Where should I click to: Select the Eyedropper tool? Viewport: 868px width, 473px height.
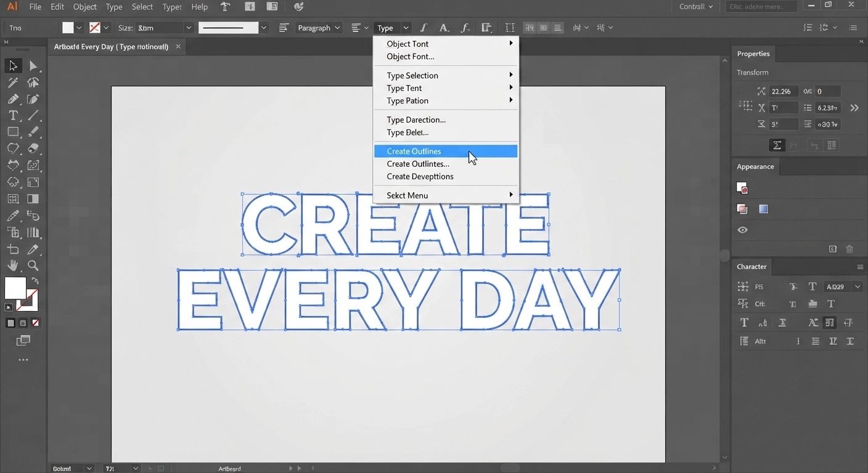[13, 216]
